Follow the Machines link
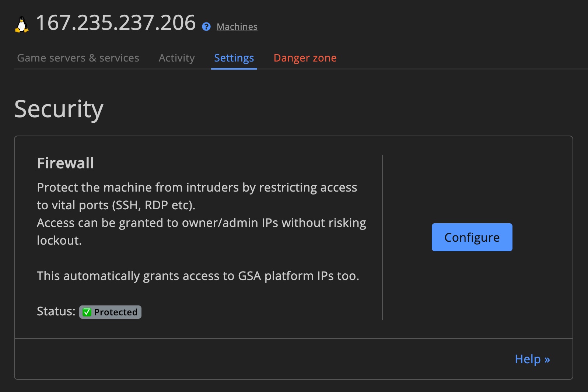Screen dimensions: 588x392 pos(237,27)
